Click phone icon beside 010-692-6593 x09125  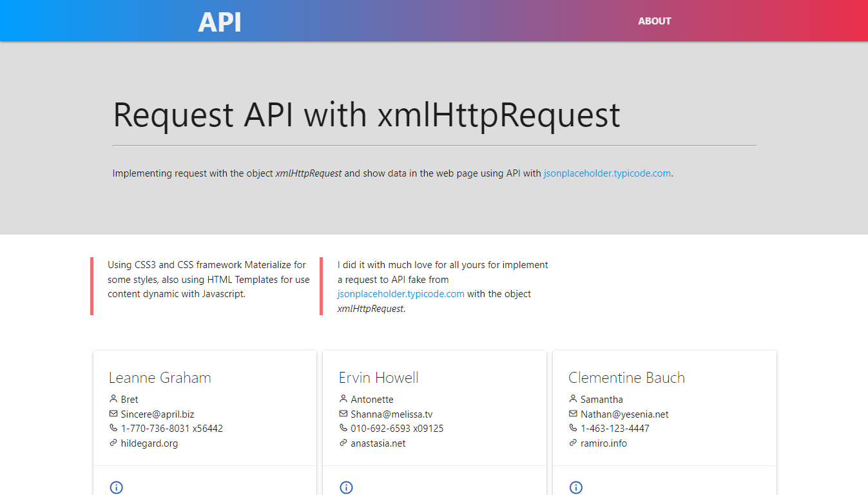343,428
